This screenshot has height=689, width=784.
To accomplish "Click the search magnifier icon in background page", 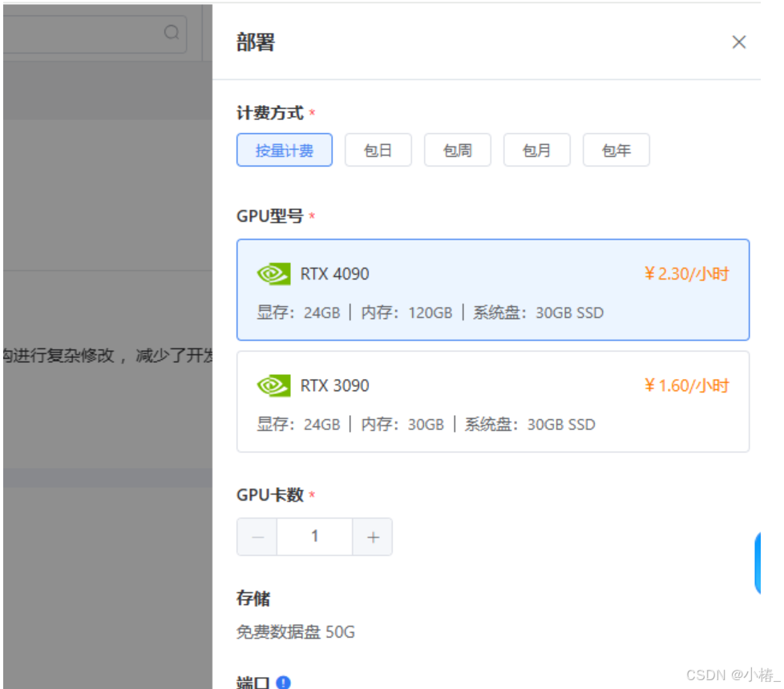I will pos(172,33).
